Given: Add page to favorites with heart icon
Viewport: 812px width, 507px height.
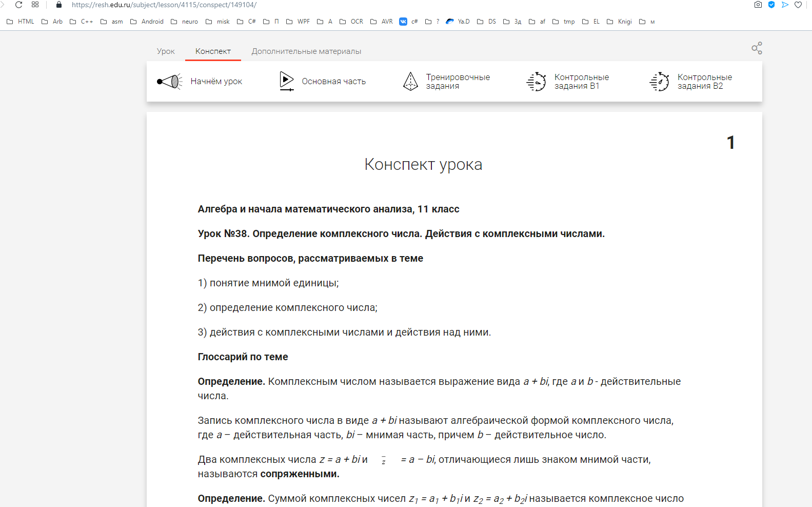Looking at the screenshot, I should point(798,5).
